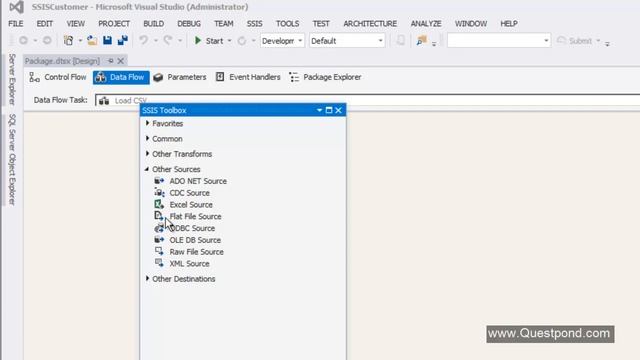640x360 pixels.
Task: Open the ARCHITECTURE menu
Action: click(370, 24)
